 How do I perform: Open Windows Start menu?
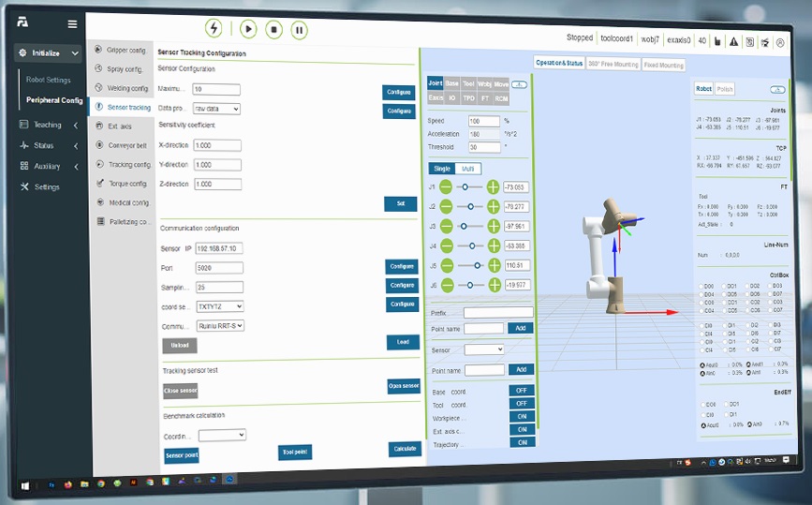25,486
